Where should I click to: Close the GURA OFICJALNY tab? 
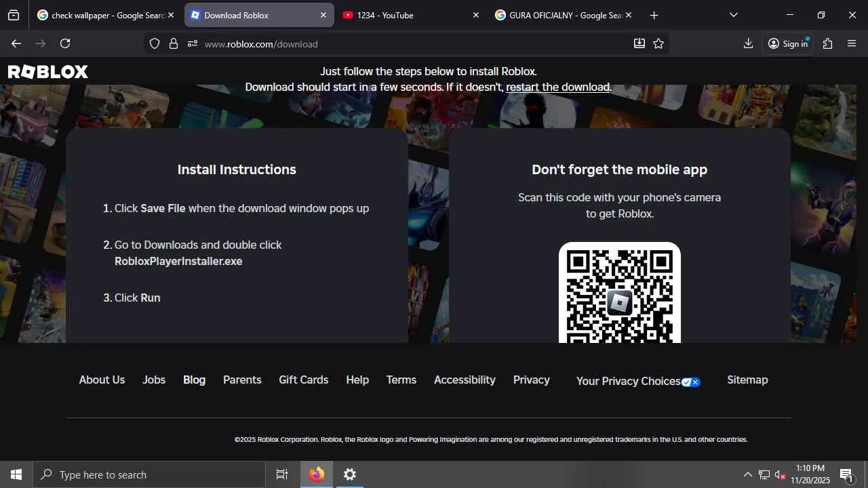[629, 15]
